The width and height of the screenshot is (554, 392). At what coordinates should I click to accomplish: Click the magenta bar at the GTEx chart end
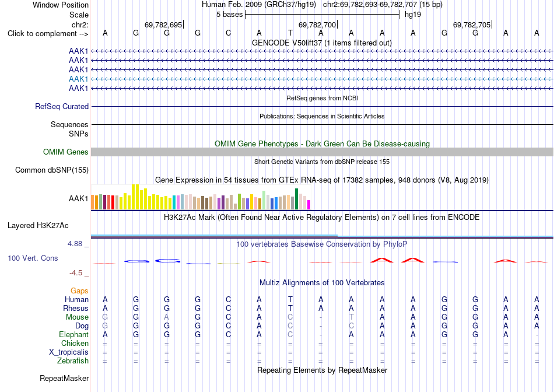pos(309,205)
